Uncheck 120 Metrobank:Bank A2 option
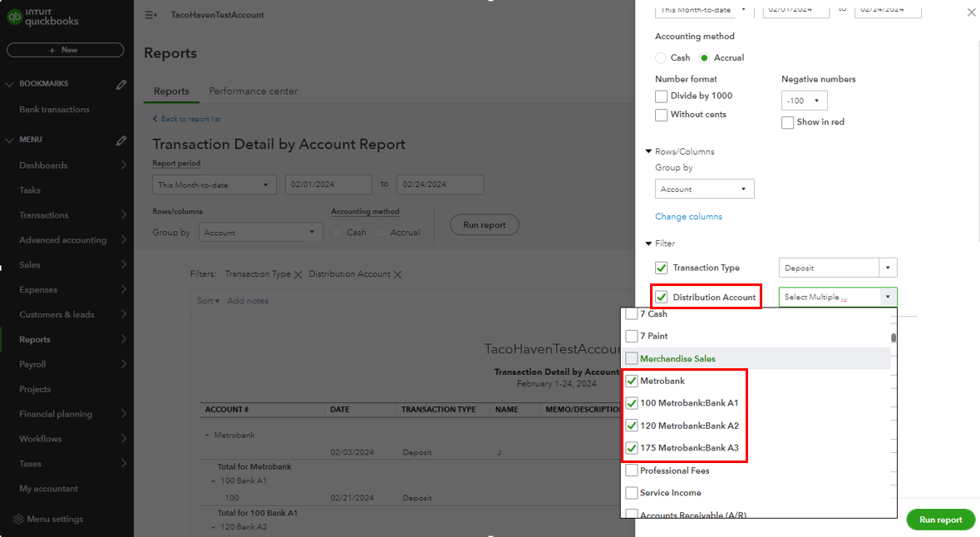This screenshot has width=980, height=537. pos(632,426)
